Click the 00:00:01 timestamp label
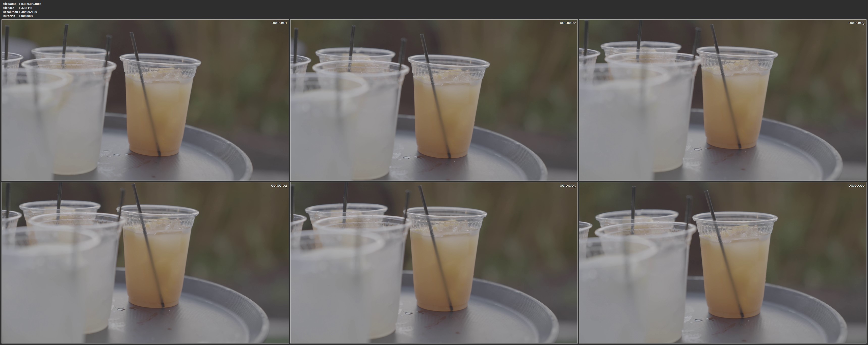The width and height of the screenshot is (868, 345). tap(279, 23)
